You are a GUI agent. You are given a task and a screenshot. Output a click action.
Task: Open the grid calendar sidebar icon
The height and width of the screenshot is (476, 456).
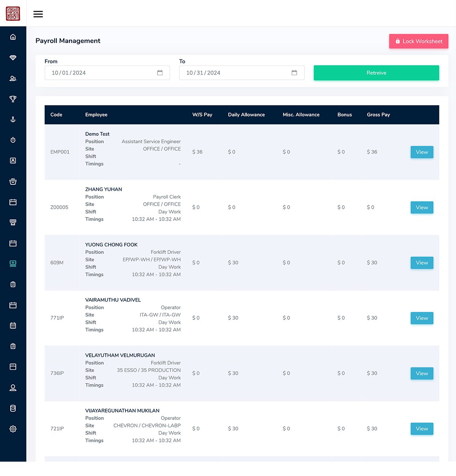pos(13,326)
